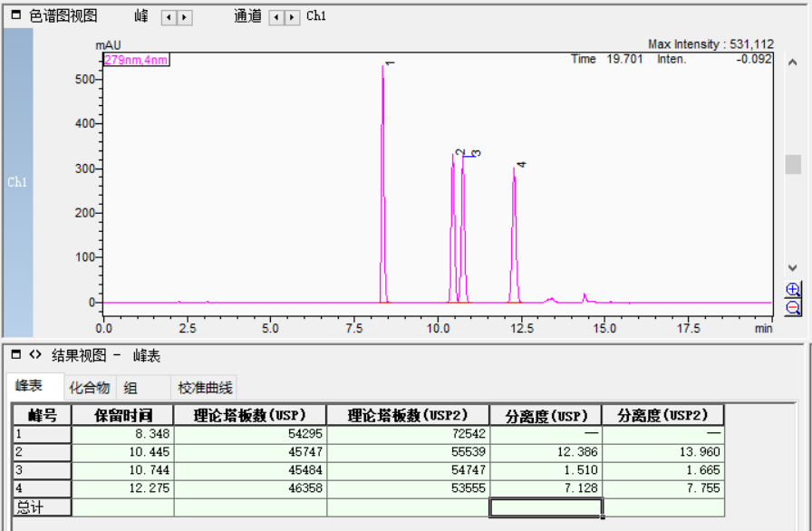Select the retention time cell 10.744
The width and height of the screenshot is (812, 531).
[122, 470]
